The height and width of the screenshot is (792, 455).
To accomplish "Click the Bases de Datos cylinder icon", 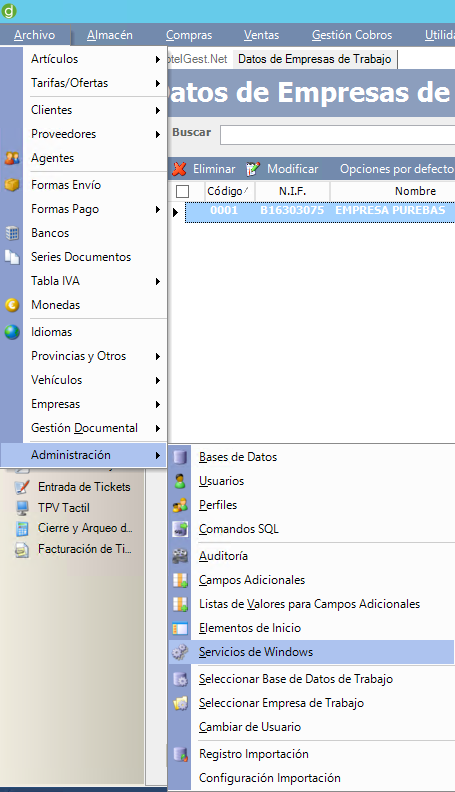I will pos(180,457).
